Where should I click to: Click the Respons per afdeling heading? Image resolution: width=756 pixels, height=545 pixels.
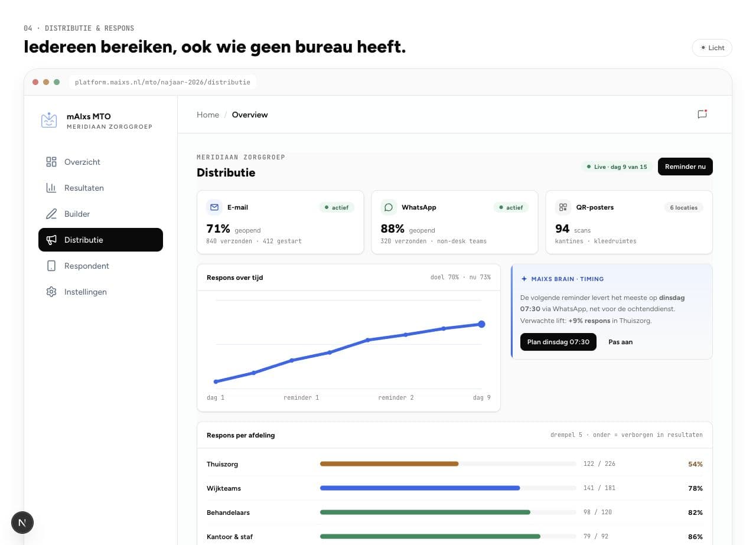pos(241,435)
